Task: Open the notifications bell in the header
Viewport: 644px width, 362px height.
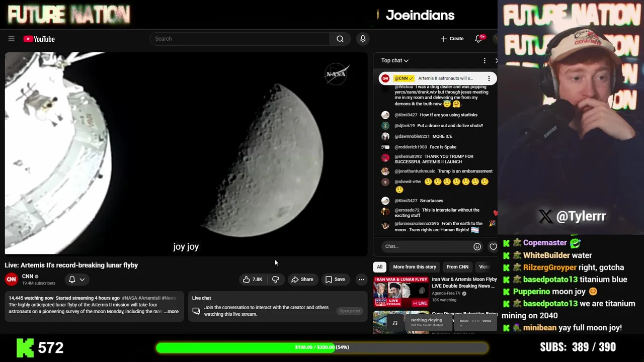Action: coord(478,39)
